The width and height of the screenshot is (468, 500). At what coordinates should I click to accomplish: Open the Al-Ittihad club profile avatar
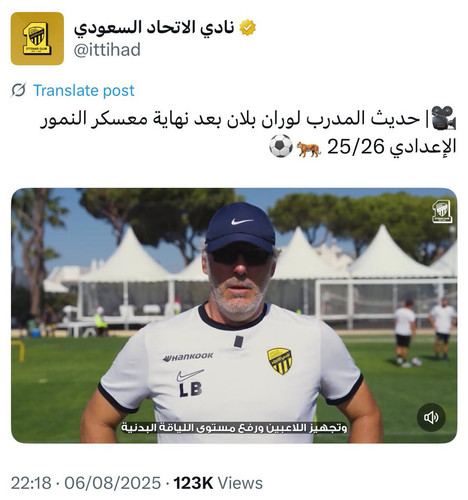[37, 39]
